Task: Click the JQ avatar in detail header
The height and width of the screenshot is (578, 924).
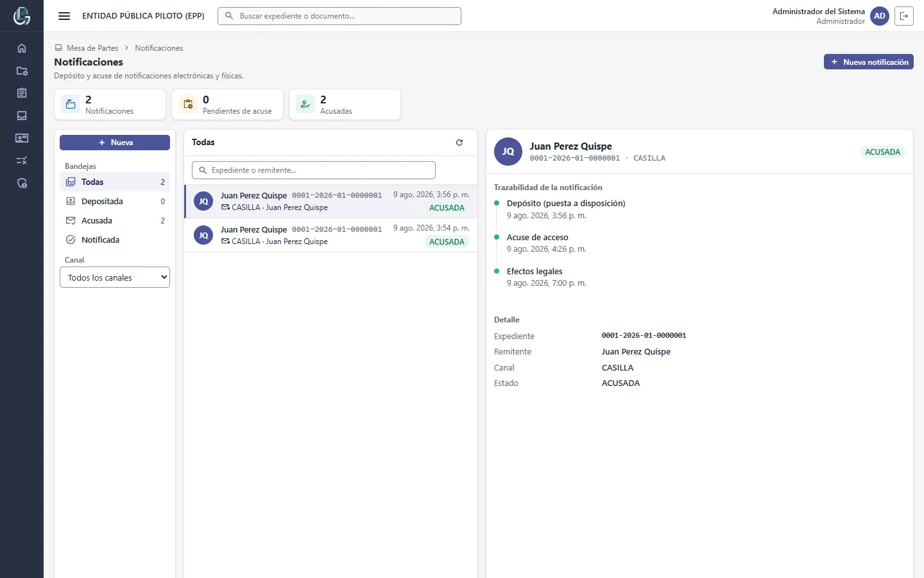Action: point(508,152)
